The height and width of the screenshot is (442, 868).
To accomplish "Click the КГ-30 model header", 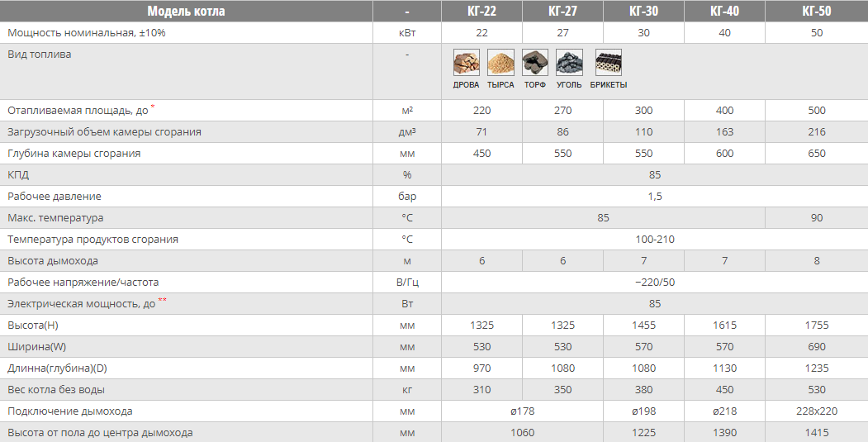I will coord(643,11).
